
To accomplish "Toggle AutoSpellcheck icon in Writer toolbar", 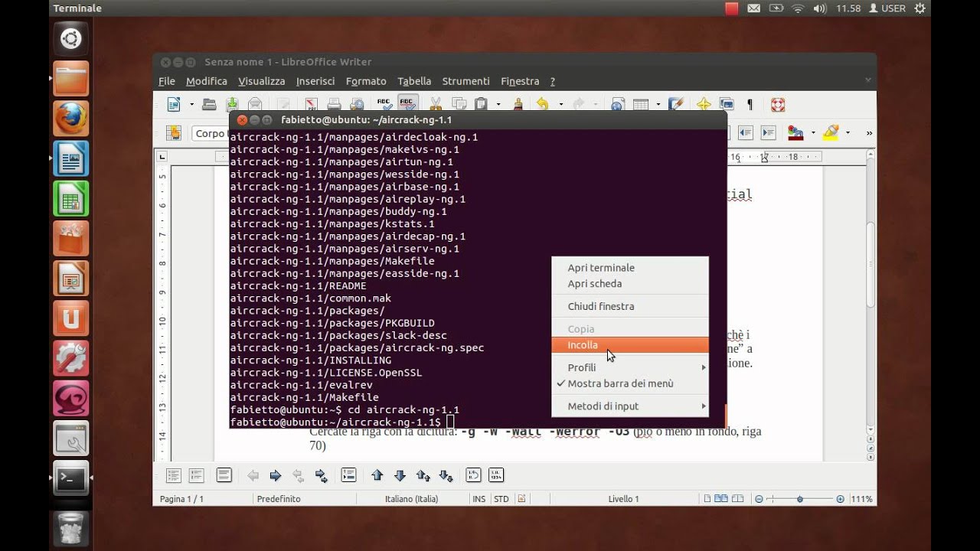I will [x=408, y=104].
